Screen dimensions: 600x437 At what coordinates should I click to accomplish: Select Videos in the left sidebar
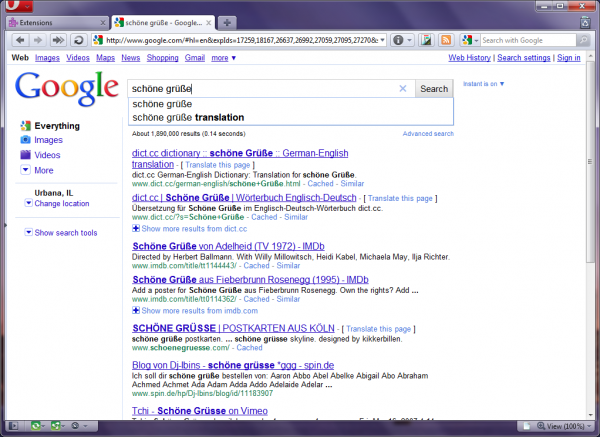(x=47, y=155)
